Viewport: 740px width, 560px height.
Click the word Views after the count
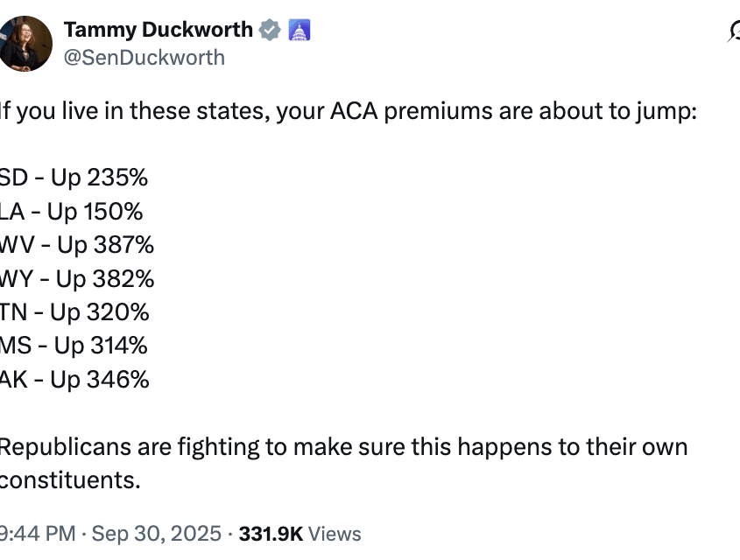[335, 534]
